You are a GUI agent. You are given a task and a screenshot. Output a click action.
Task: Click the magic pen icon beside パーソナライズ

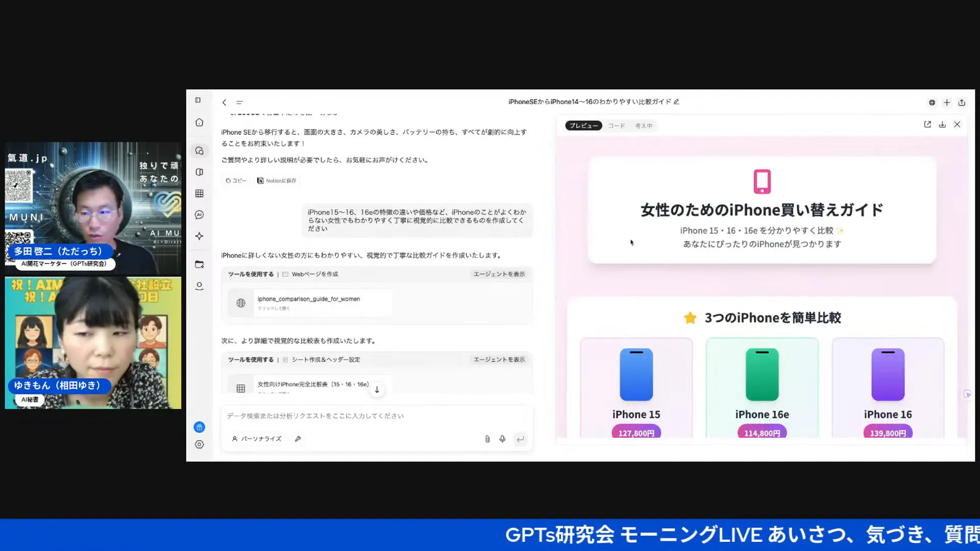pyautogui.click(x=298, y=439)
